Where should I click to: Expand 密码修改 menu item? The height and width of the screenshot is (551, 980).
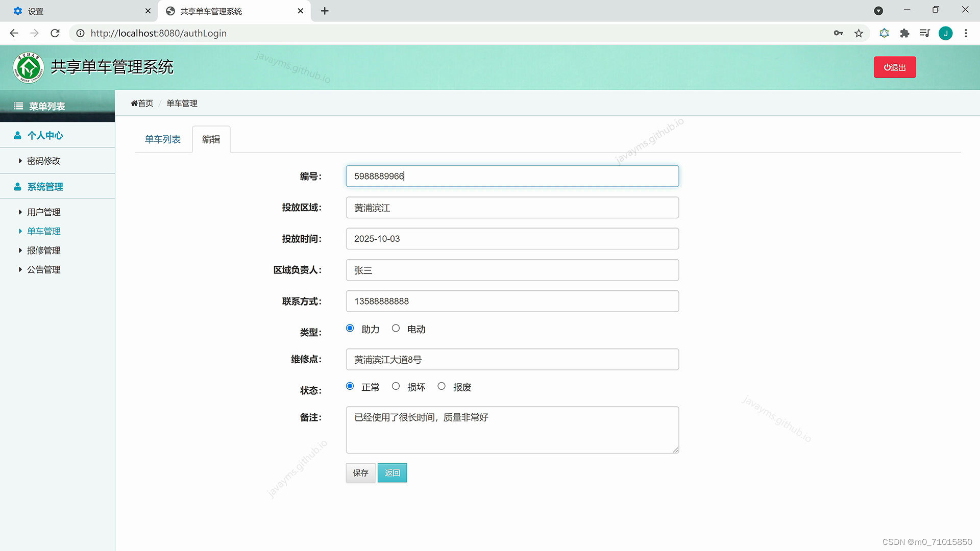pos(43,161)
